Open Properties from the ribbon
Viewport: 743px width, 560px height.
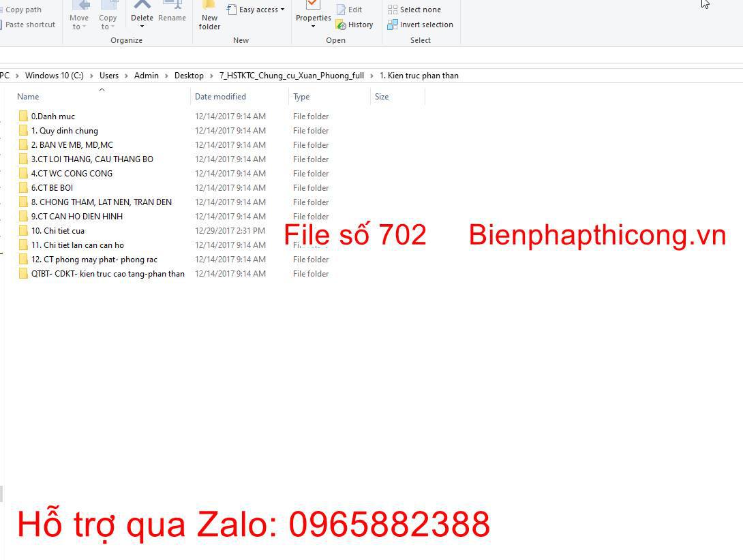tap(313, 7)
